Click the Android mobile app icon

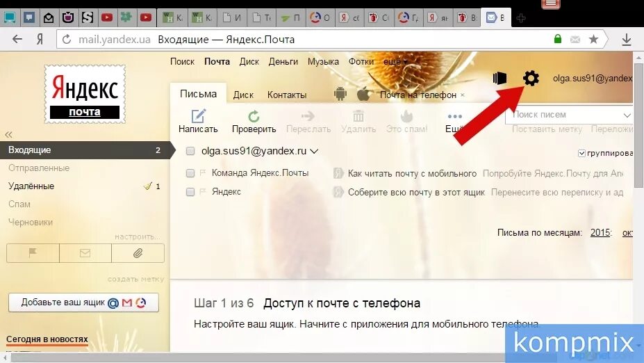pyautogui.click(x=340, y=94)
